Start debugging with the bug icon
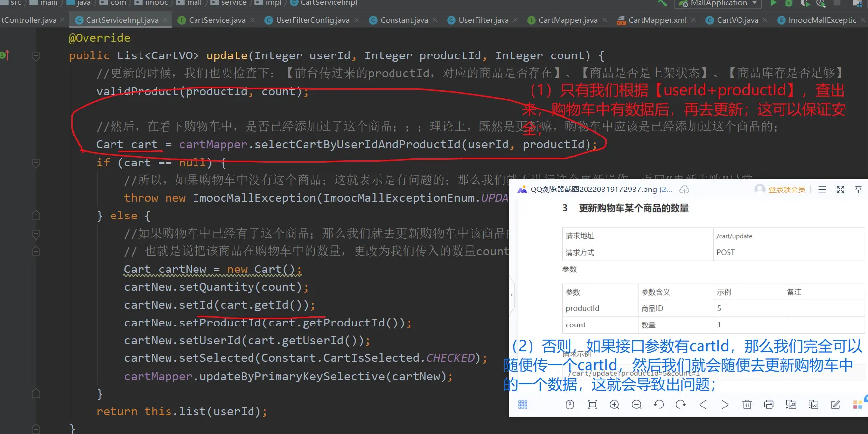868x434 pixels. 789,3
